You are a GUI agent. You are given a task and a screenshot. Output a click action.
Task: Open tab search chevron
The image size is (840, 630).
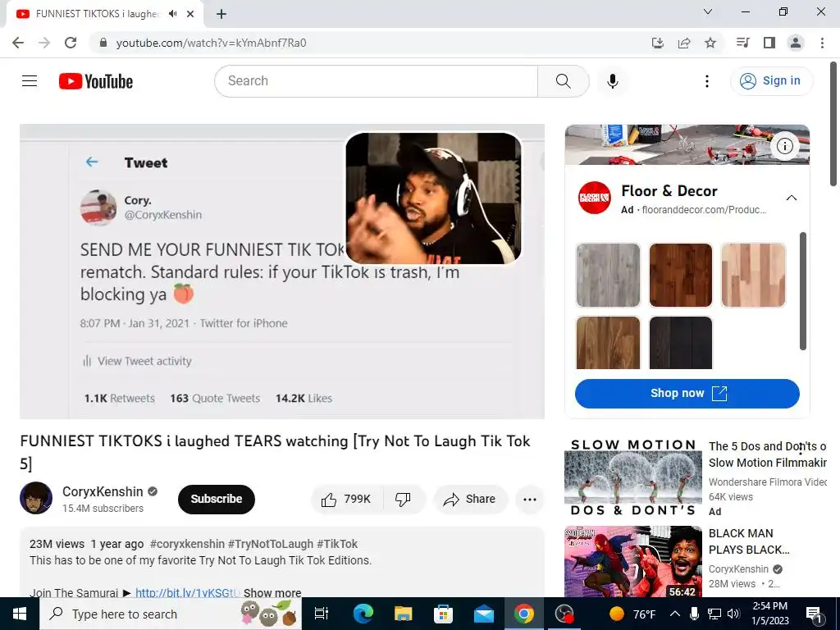click(x=708, y=11)
